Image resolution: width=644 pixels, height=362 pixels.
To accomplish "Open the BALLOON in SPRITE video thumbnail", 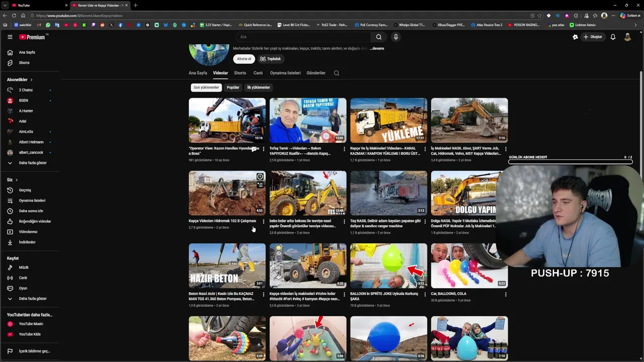I will tap(388, 266).
